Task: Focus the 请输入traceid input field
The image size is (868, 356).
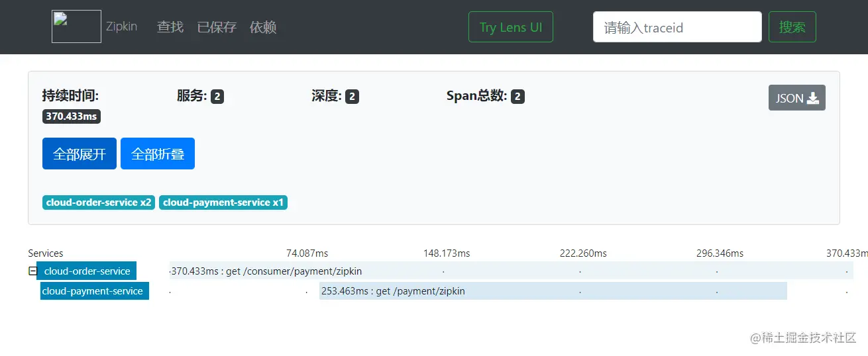Action: coord(677,27)
